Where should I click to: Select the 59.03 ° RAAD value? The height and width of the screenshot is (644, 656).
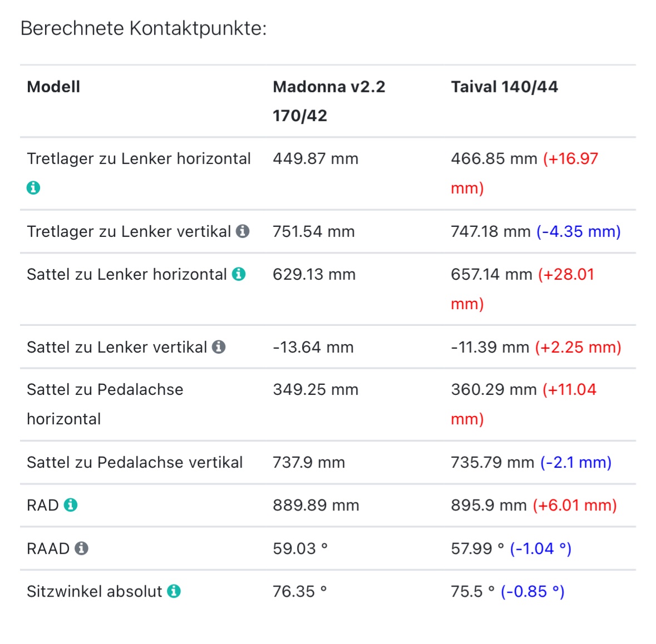pyautogui.click(x=300, y=548)
